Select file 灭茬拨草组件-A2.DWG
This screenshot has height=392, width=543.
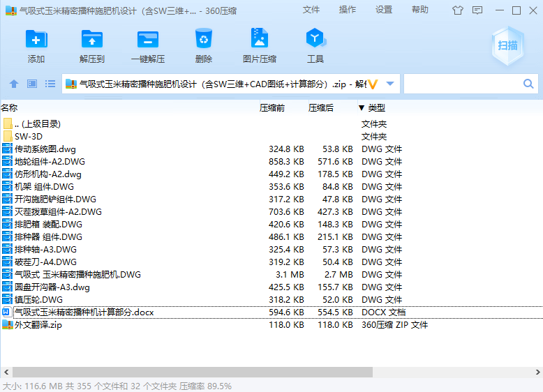coord(58,212)
